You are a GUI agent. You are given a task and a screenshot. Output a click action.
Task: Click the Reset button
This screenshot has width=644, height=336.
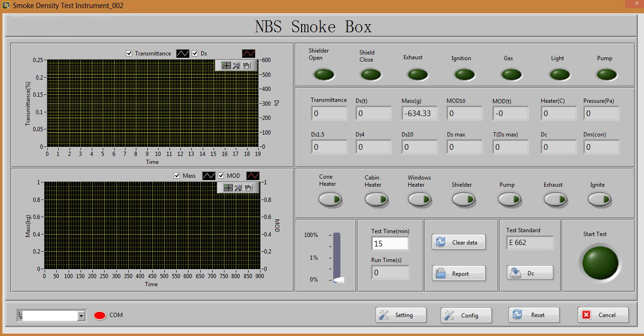tap(534, 315)
